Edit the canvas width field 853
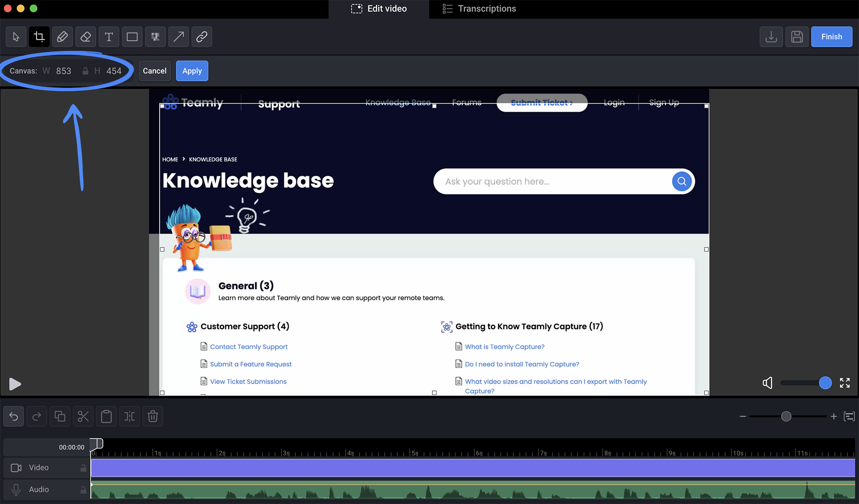This screenshot has height=504, width=859. click(x=64, y=71)
